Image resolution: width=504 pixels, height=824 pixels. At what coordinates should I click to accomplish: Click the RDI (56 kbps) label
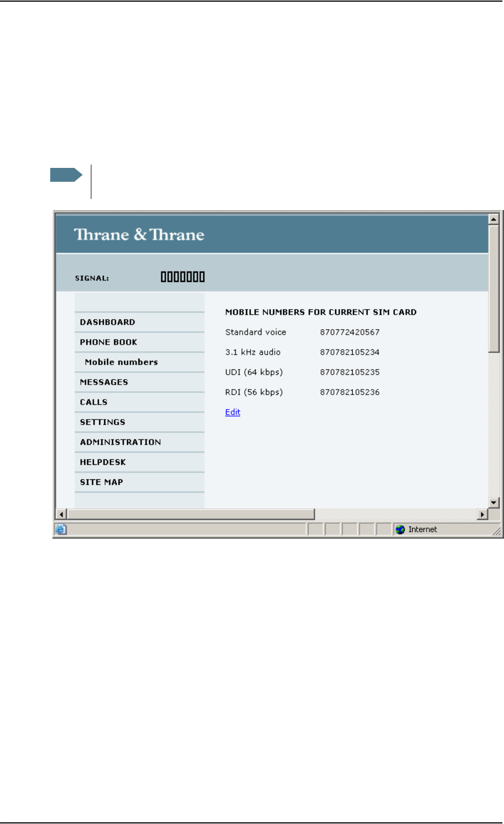(x=254, y=392)
